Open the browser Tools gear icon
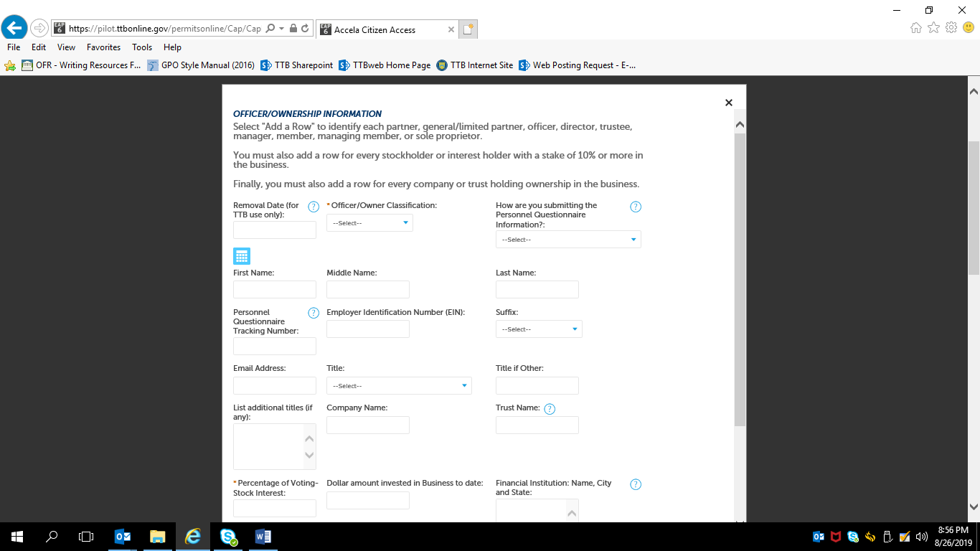The width and height of the screenshot is (980, 551). [x=951, y=28]
